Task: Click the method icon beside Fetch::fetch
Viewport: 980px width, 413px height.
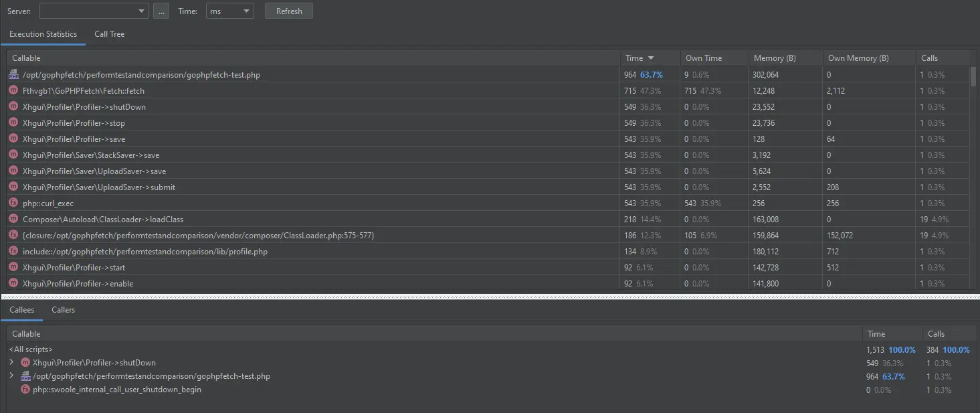Action: click(x=13, y=91)
